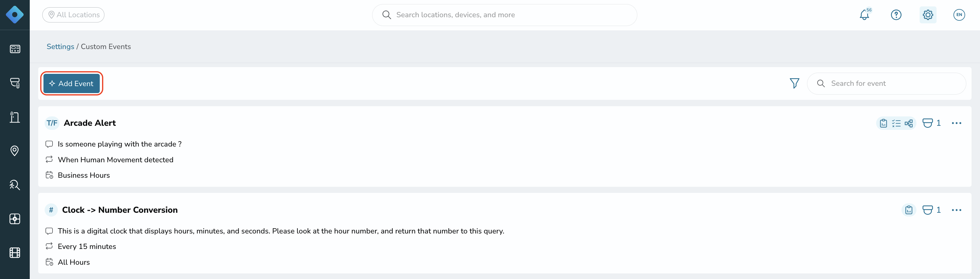This screenshot has width=980, height=279.
Task: Click Arcade Alert workflow diagram icon
Action: coord(909,123)
